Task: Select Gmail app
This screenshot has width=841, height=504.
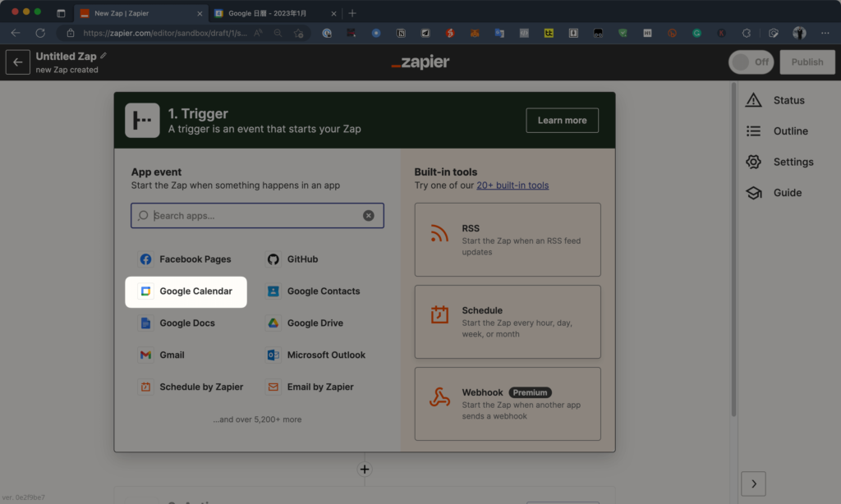Action: (162, 355)
